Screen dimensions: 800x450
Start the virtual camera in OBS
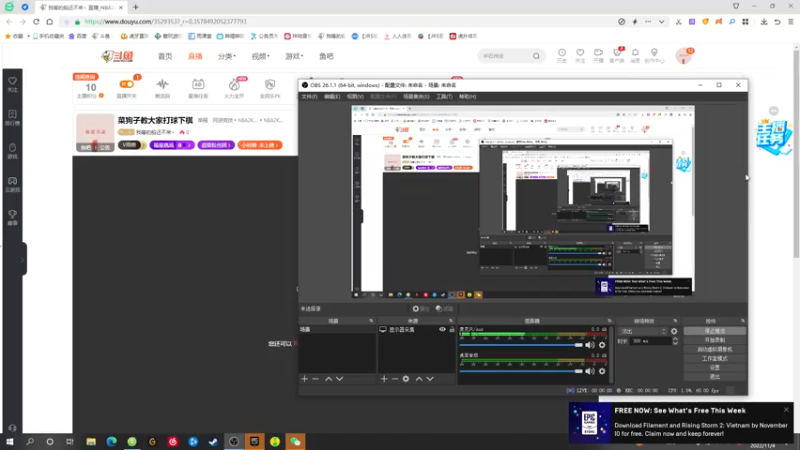[714, 349]
